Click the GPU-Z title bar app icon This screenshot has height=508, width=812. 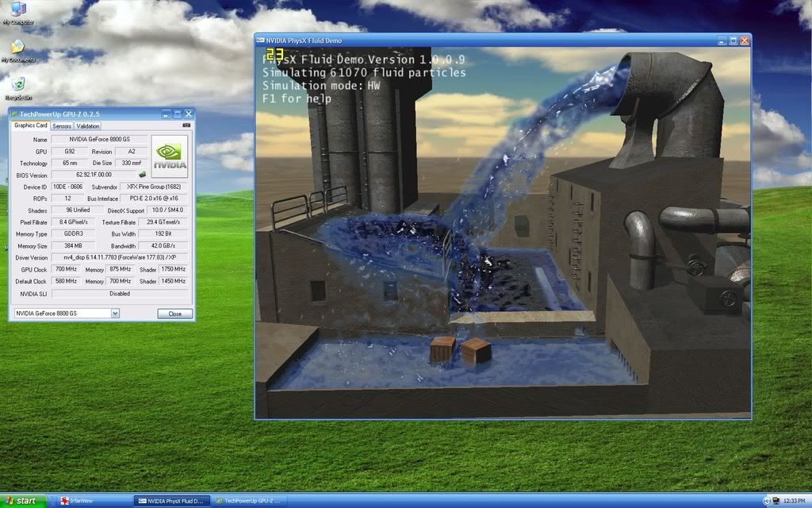[x=14, y=114]
